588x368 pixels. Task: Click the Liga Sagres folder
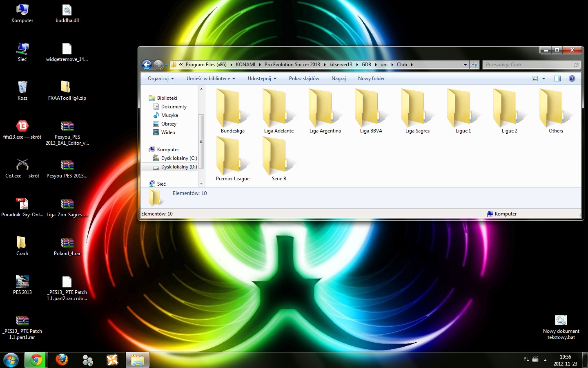point(417,111)
